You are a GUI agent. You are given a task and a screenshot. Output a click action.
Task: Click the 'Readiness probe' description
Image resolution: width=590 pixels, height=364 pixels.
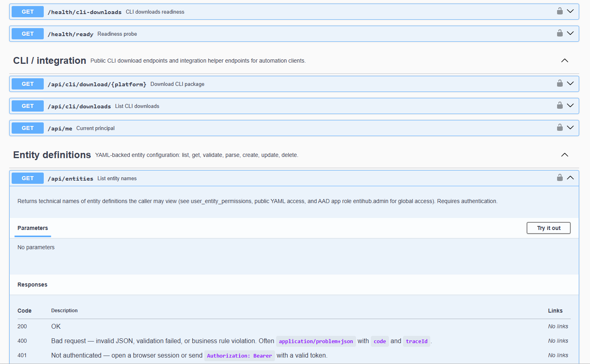117,34
